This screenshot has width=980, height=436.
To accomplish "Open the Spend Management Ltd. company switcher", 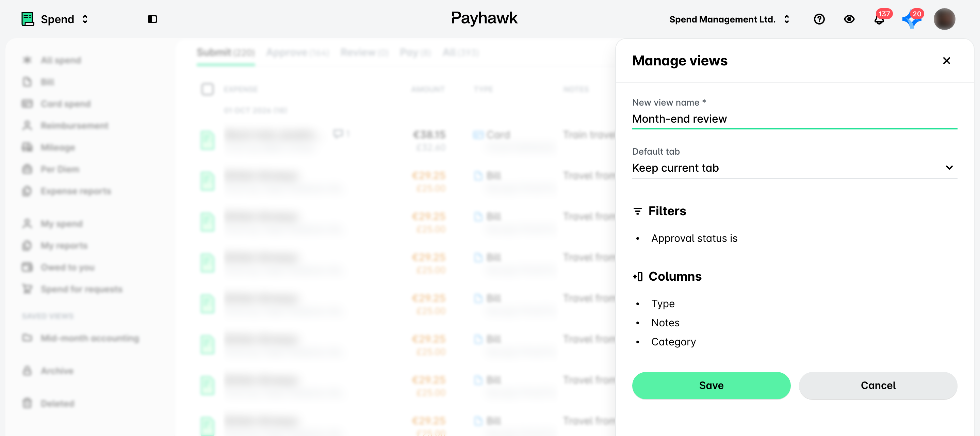I will pos(729,19).
